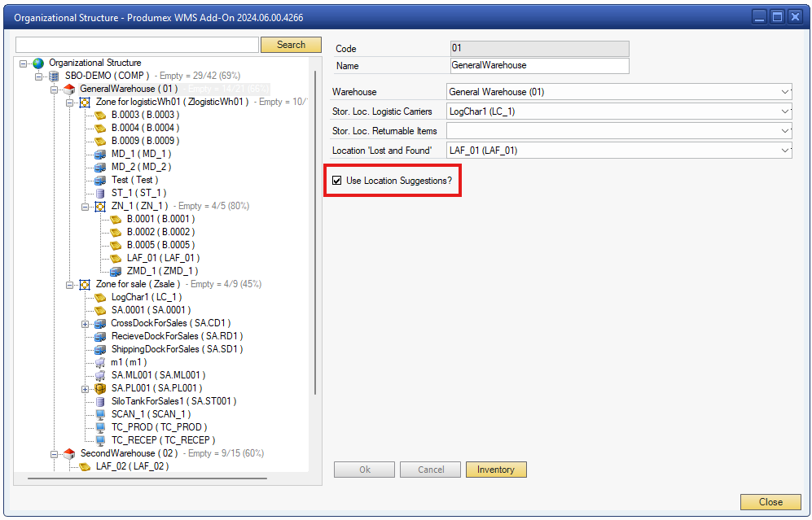Click the monitor icon next to TC_PROD

tap(100, 427)
